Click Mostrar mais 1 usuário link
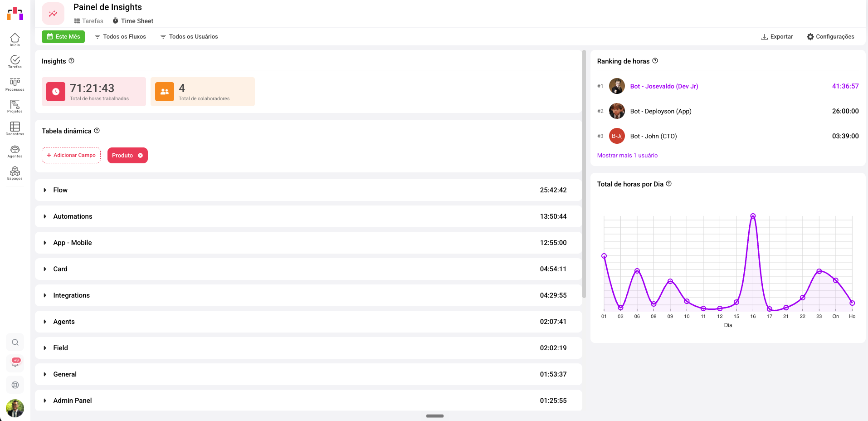The image size is (868, 421). pos(627,156)
